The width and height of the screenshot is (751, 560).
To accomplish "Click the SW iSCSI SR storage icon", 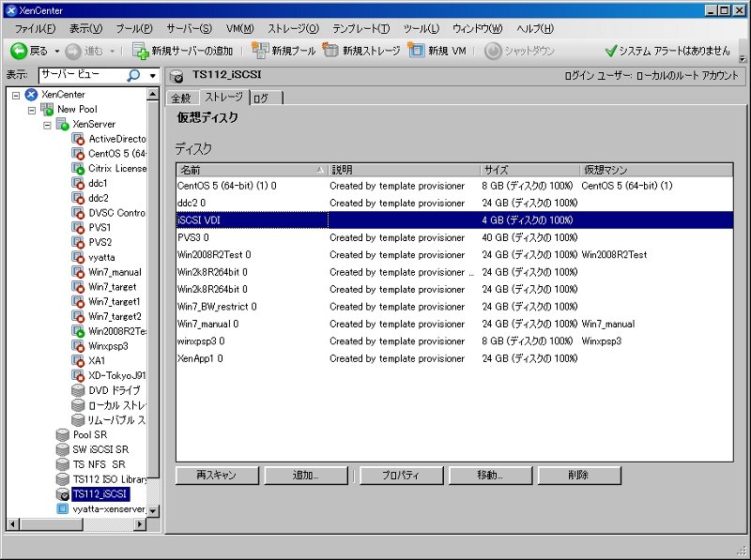I will coord(63,449).
